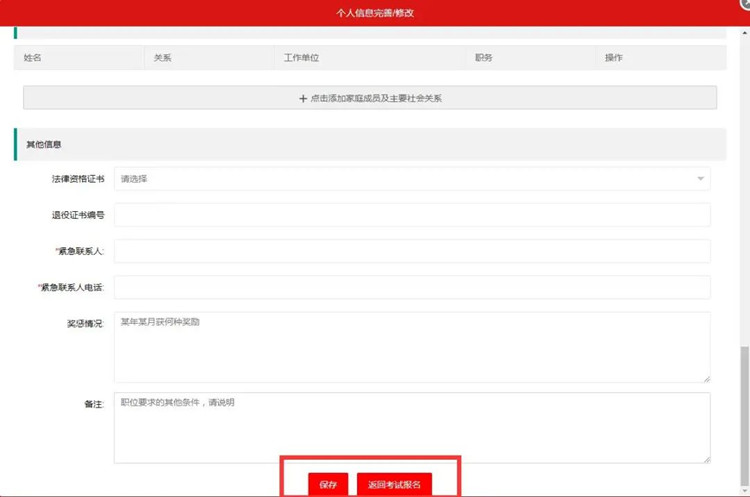Viewport: 750px width, 497px height.
Task: Click the plus icon for adding family members
Action: click(303, 99)
